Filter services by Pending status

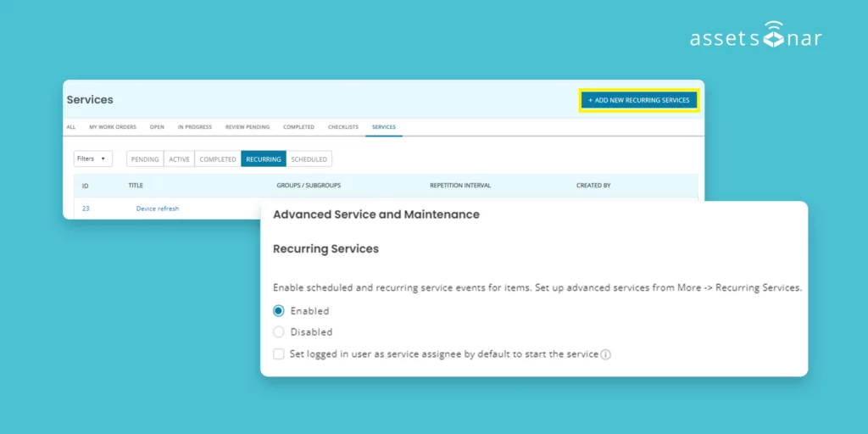tap(145, 159)
